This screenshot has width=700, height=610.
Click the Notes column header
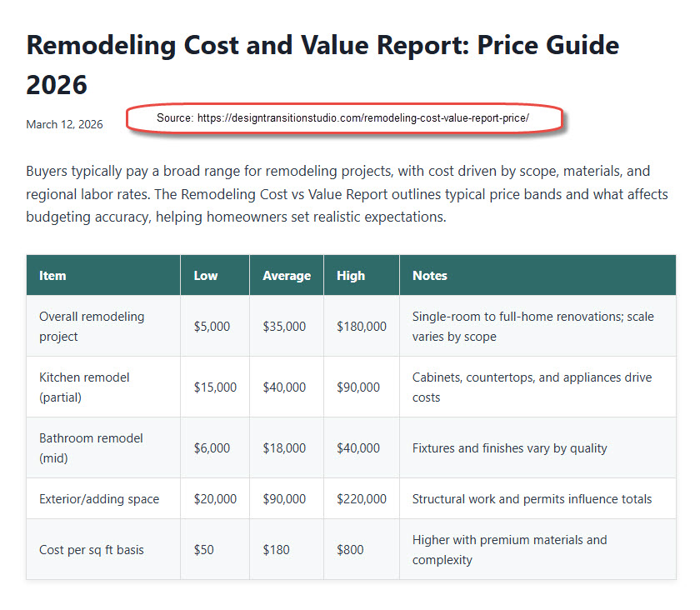coord(430,275)
